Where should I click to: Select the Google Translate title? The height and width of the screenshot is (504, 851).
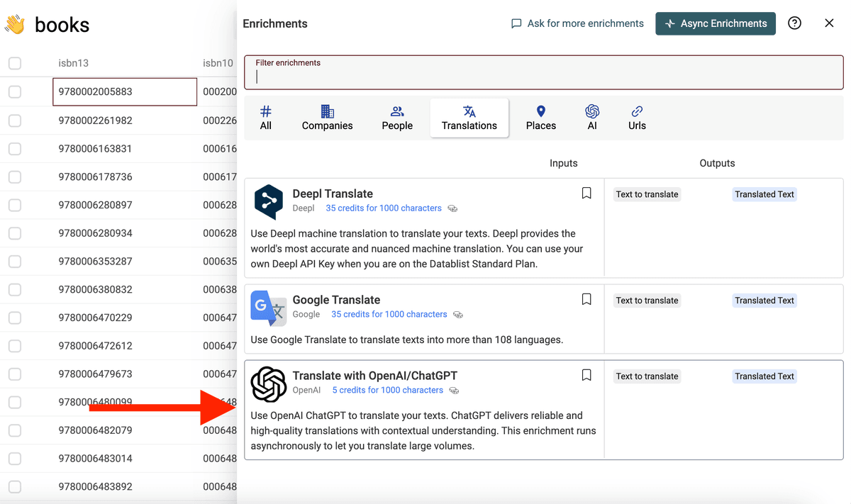click(x=336, y=300)
